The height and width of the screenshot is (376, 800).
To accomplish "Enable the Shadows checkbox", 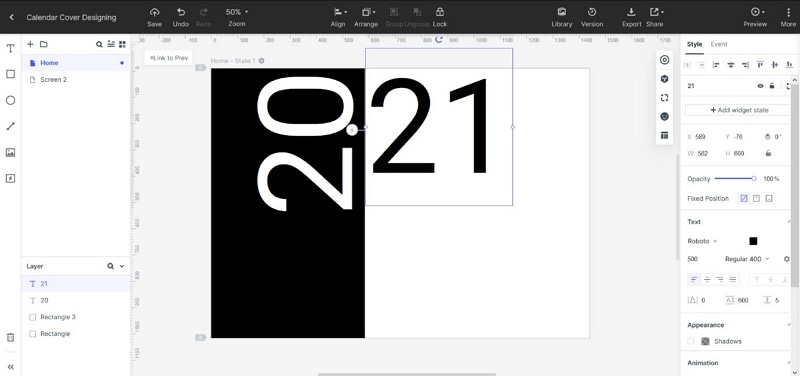I will coord(690,341).
